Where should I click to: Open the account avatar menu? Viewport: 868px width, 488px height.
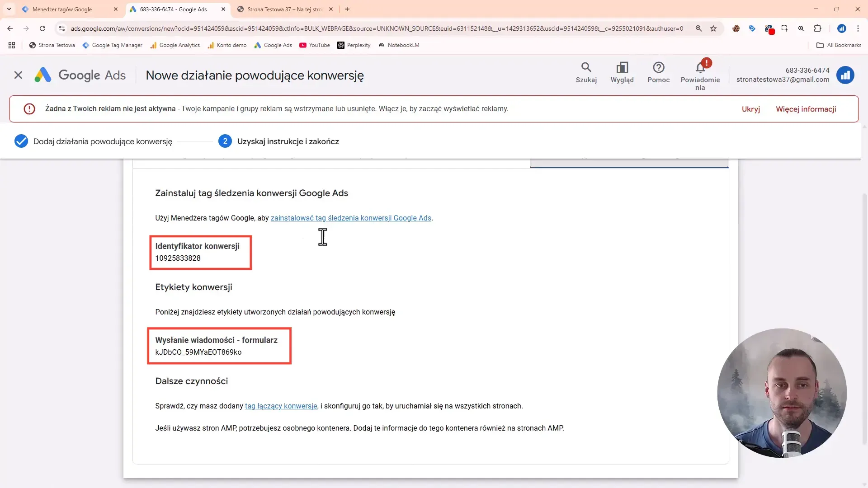[845, 75]
